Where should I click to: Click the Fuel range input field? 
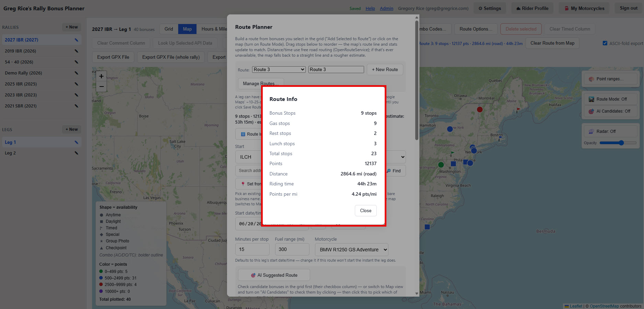tap(292, 250)
